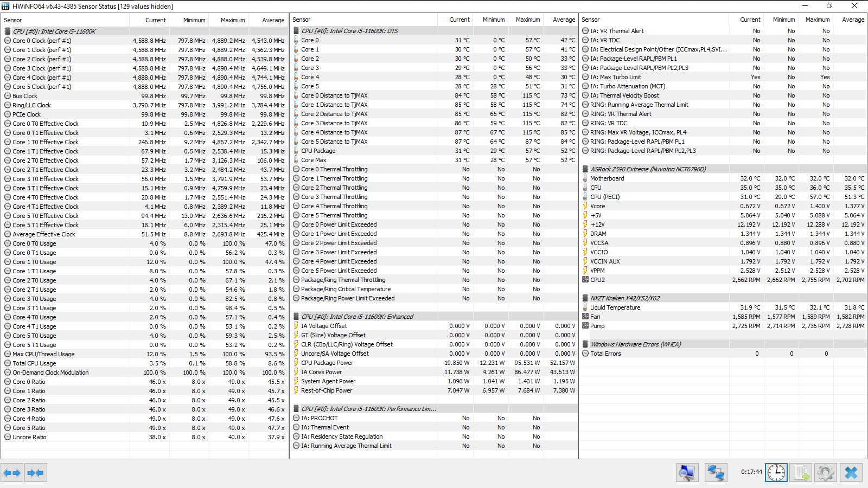The width and height of the screenshot is (868, 488).
Task: Click the lightning icon beside Vcore
Action: [585, 206]
